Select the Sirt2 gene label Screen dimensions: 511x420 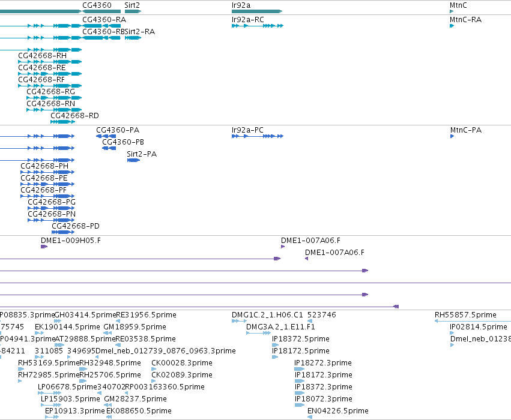click(x=132, y=5)
